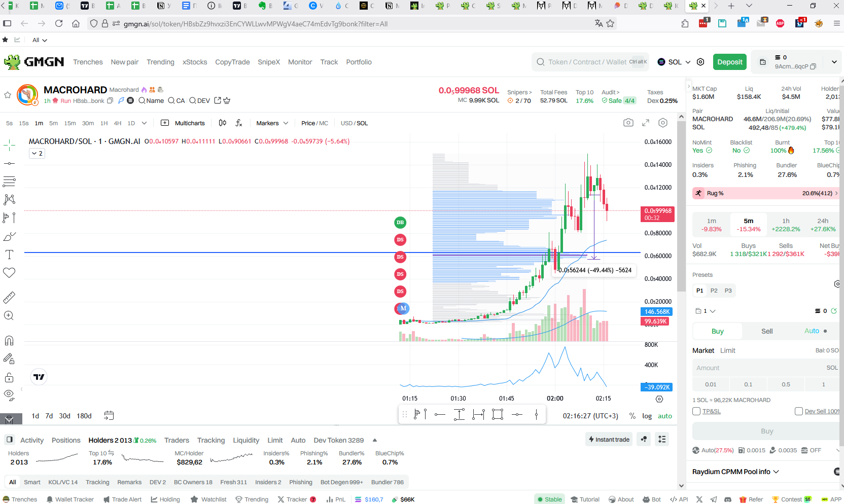Viewport: 844px width, 504px height.
Task: Open the wallet account chevron dropdown
Action: pos(834,62)
